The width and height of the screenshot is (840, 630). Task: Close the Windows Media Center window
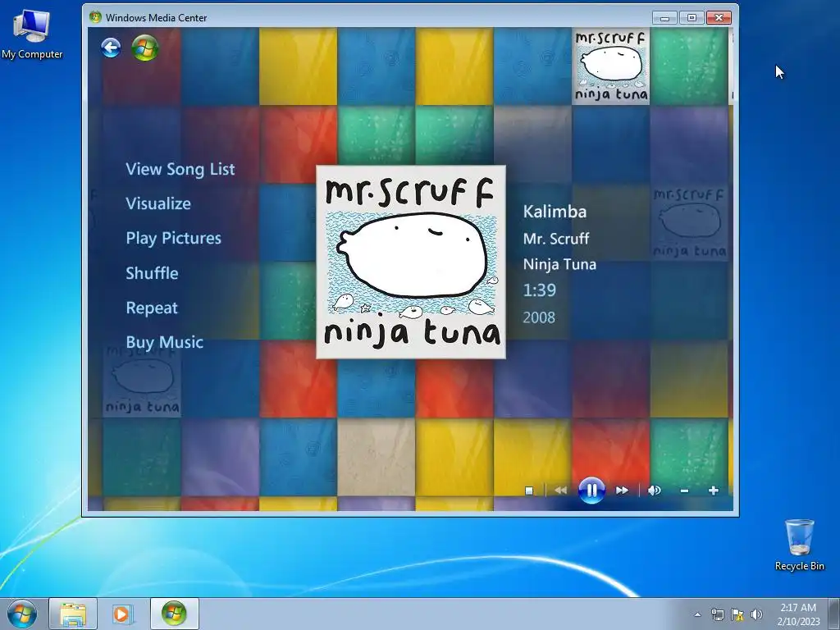[719, 18]
